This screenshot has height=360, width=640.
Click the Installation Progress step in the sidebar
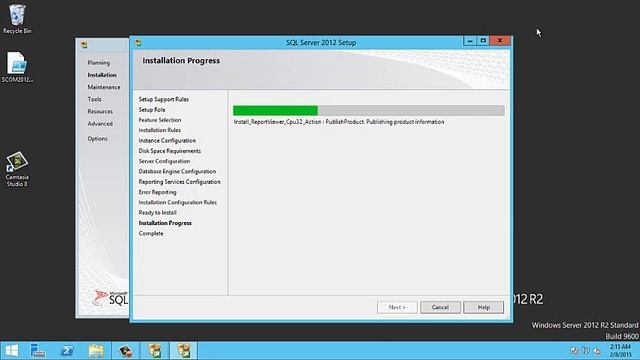pos(165,223)
